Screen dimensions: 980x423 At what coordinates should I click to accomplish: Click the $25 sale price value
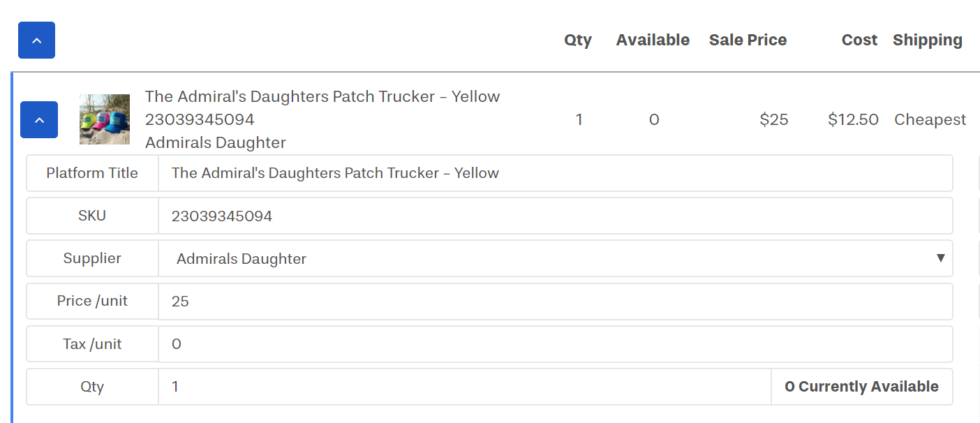click(x=774, y=120)
